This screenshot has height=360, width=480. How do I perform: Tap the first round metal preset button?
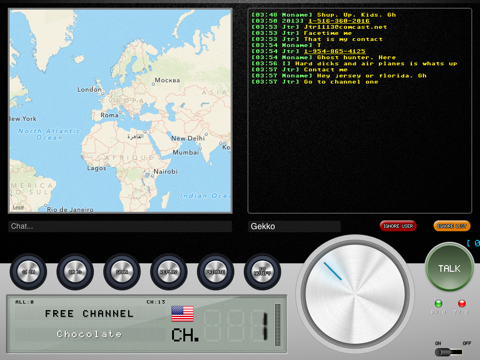point(28,272)
